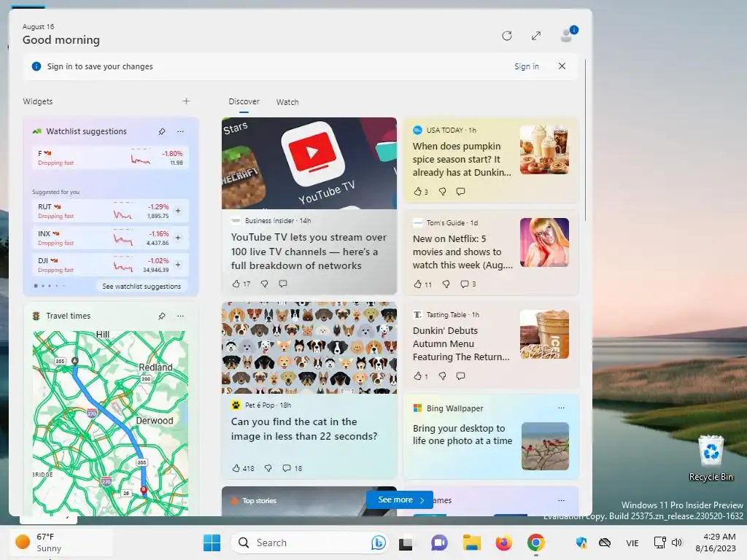Click the Sign in link
The image size is (747, 560).
point(527,66)
